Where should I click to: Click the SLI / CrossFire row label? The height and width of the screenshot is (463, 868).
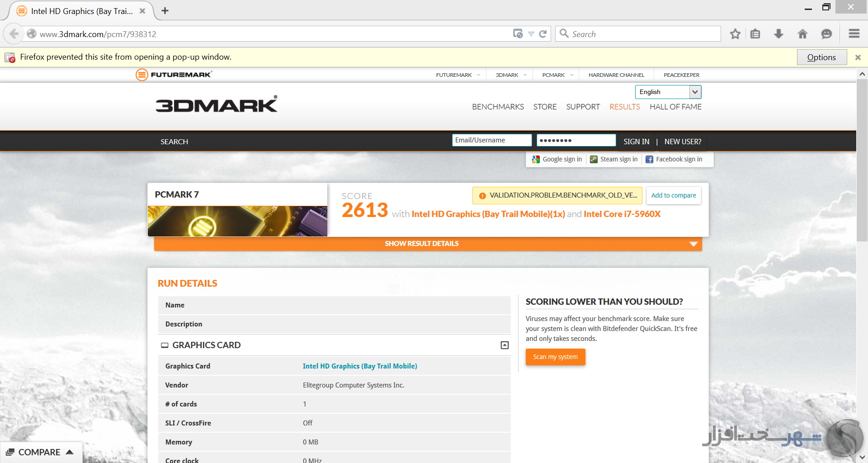click(x=188, y=423)
